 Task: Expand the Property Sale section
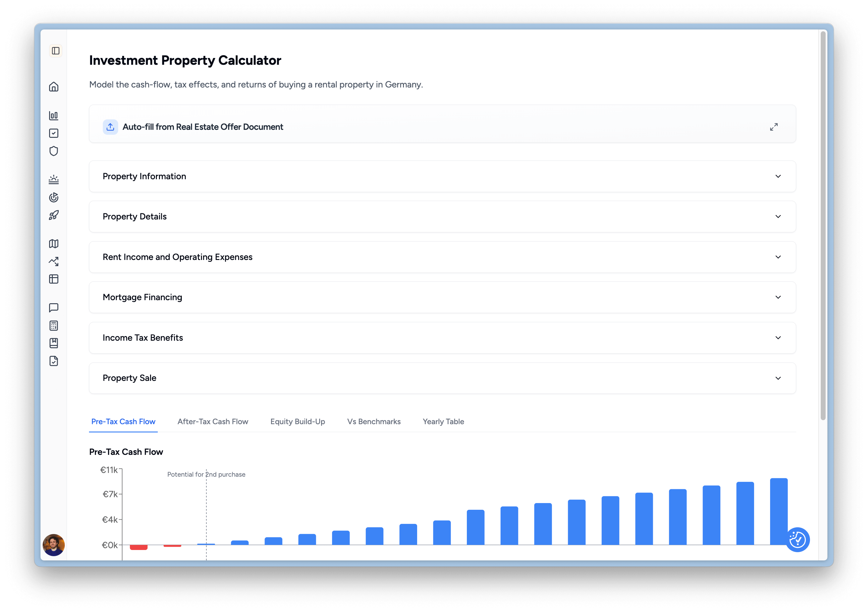442,378
